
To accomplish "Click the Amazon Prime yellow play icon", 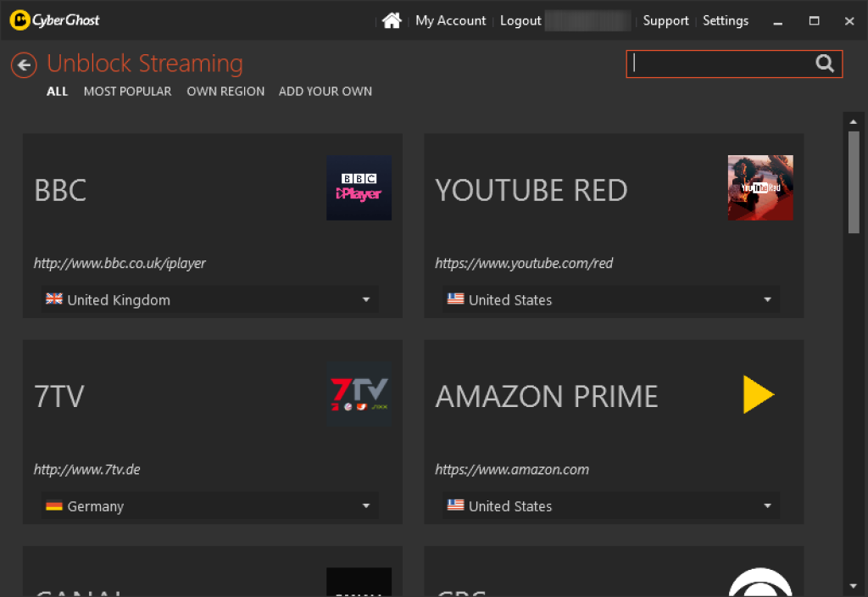I will tap(759, 394).
